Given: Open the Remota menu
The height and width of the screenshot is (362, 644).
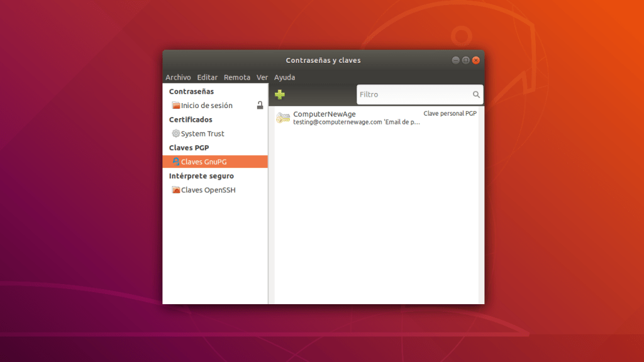Looking at the screenshot, I should (236, 77).
